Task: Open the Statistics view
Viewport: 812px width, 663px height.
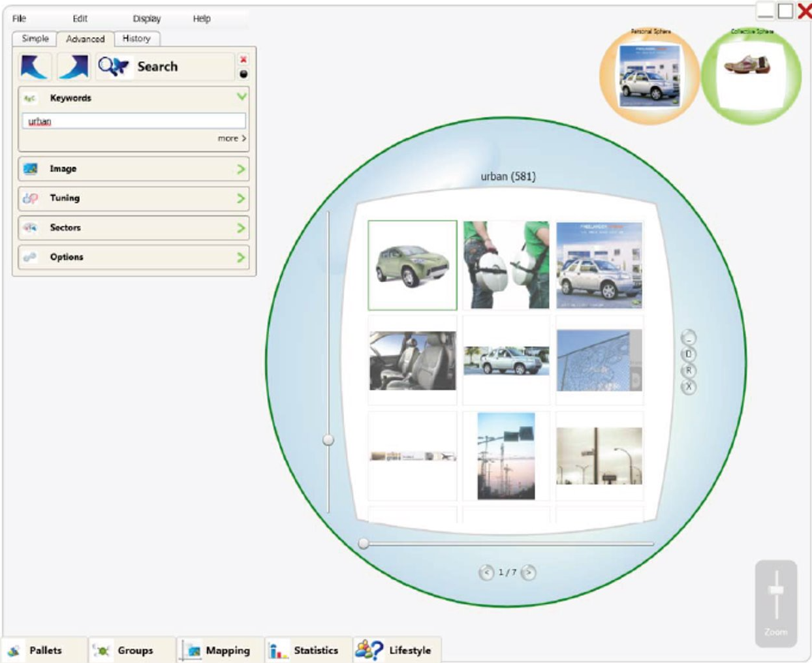Action: click(x=308, y=651)
